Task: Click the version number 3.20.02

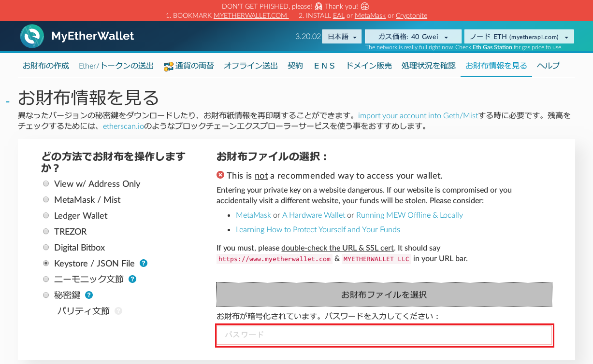Action: [x=308, y=37]
